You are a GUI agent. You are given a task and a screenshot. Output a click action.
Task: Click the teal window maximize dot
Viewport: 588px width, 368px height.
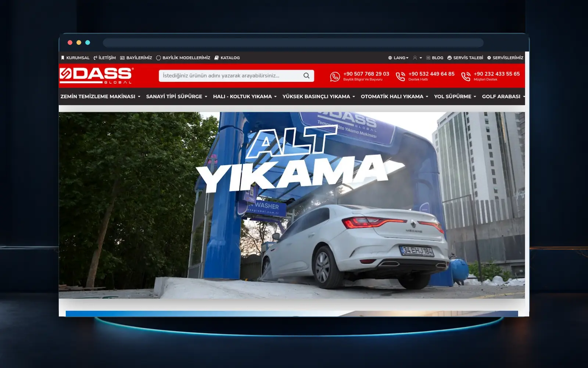point(87,42)
